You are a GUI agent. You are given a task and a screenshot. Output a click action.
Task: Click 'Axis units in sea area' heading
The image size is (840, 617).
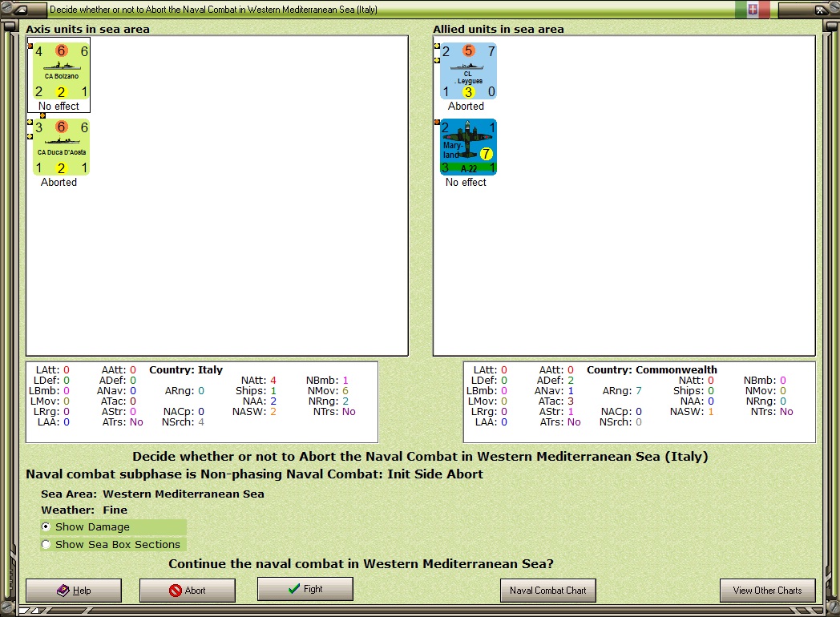(x=88, y=29)
